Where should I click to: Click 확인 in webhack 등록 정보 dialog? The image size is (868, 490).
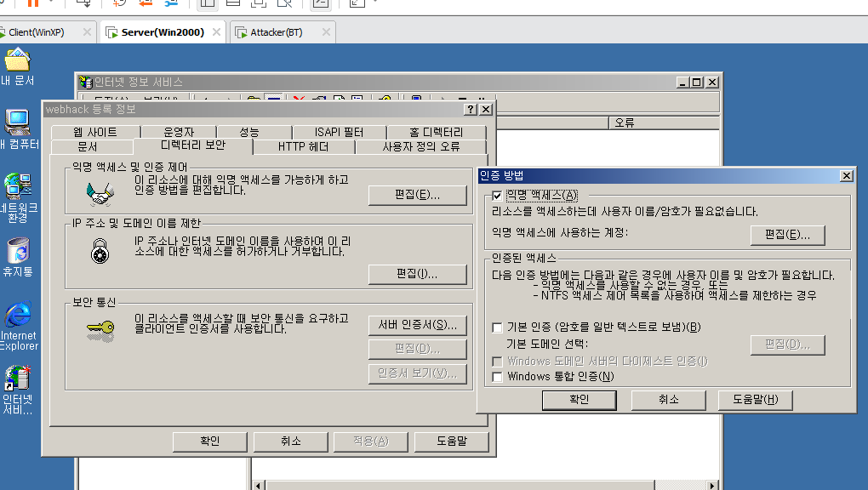coord(210,442)
